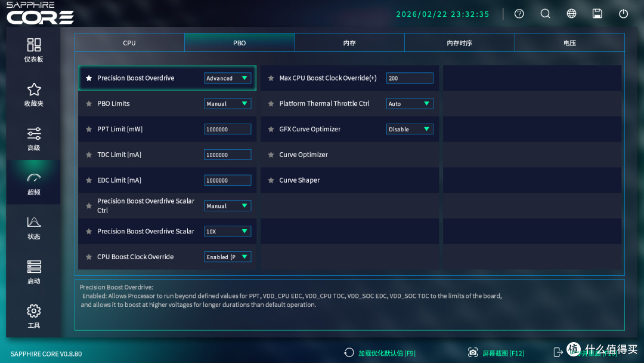Viewport: 644px width, 363px height.
Task: Click the SAPPHIRE CORE V0.8.80 version text
Action: (46, 354)
